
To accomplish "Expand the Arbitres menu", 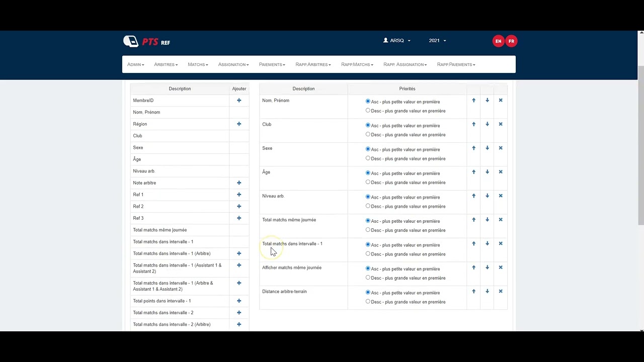I will click(x=166, y=64).
